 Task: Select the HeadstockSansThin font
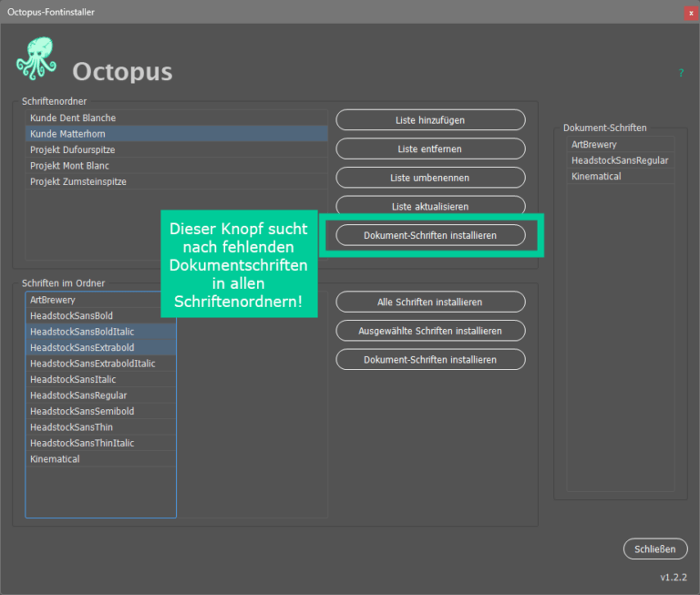click(101, 427)
